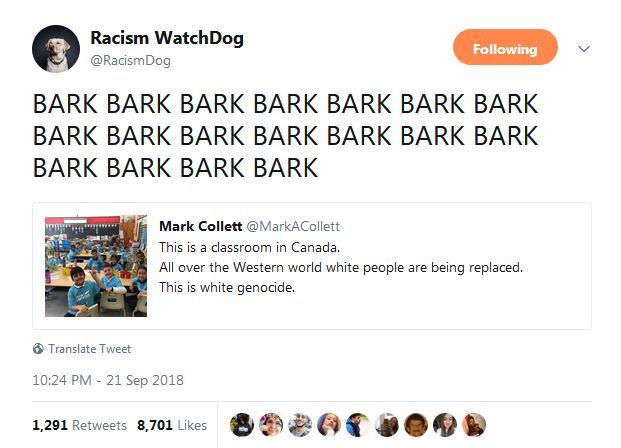This screenshot has width=621, height=448.
Task: Open the @MarkACollett handle
Action: (x=293, y=226)
